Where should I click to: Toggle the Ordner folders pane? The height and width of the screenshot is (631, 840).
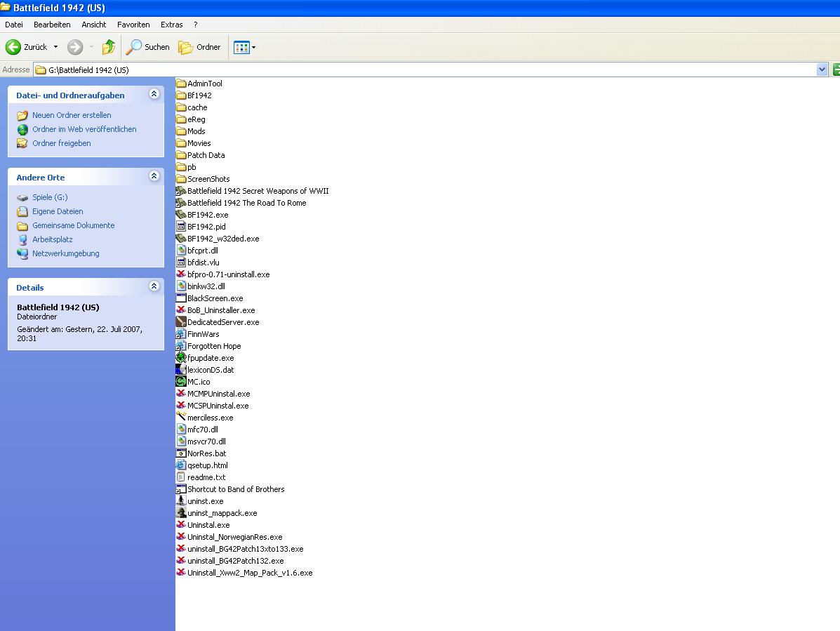tap(199, 47)
